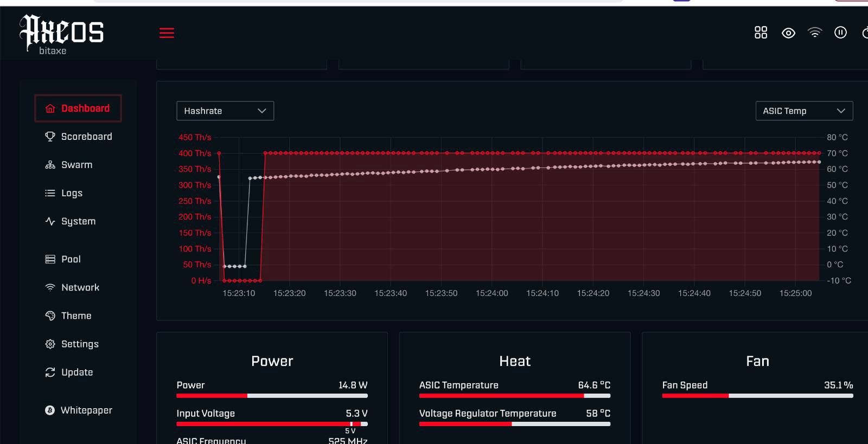Expand the Hashrate dropdown chevron arrow
This screenshot has height=444, width=868.
click(262, 111)
